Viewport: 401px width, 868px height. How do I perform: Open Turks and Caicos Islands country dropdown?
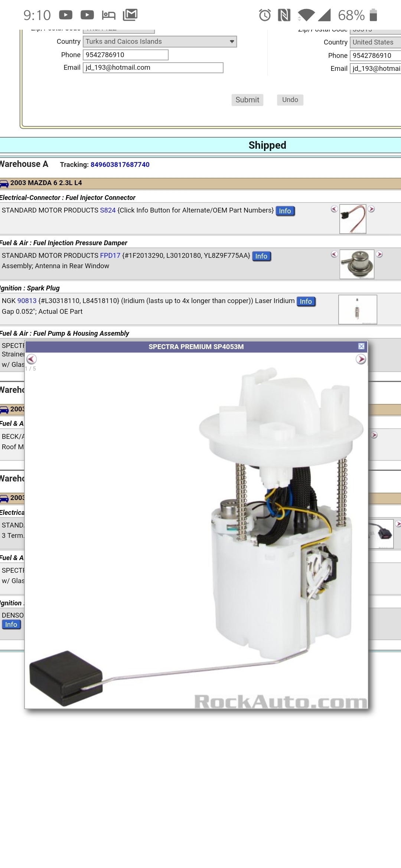(x=160, y=42)
